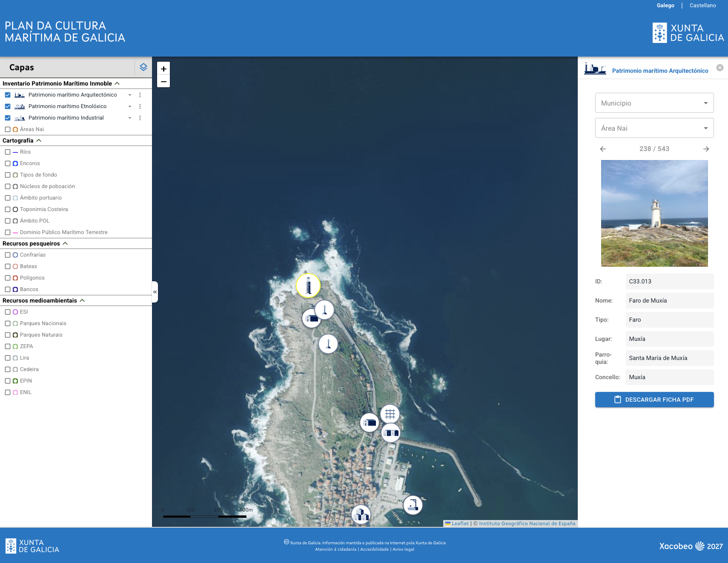The width and height of the screenshot is (728, 563).
Task: Click the Faro de Muxía photo
Action: (654, 213)
